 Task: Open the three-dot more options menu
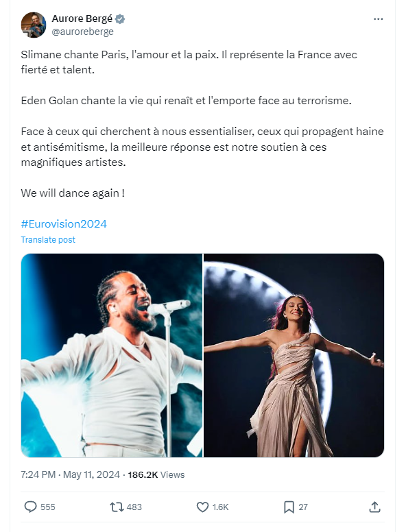(378, 19)
